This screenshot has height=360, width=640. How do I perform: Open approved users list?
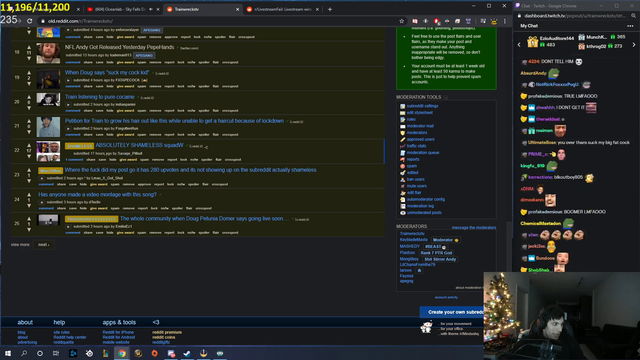point(420,139)
